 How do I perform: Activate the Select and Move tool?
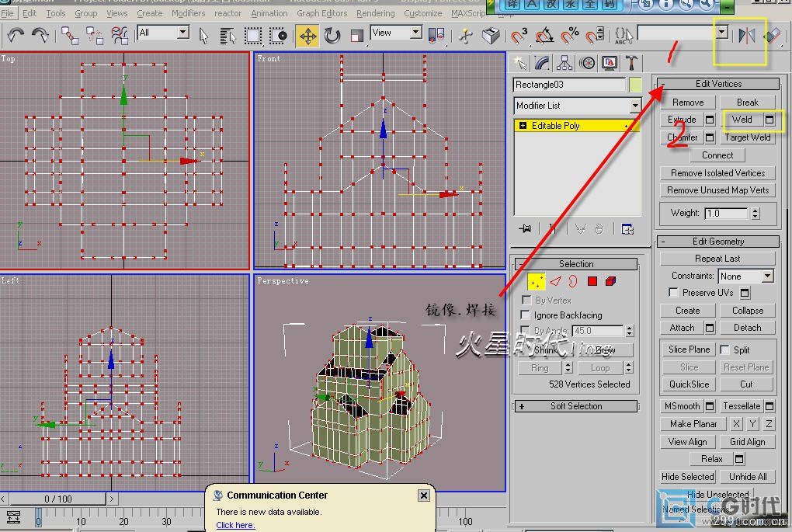307,36
